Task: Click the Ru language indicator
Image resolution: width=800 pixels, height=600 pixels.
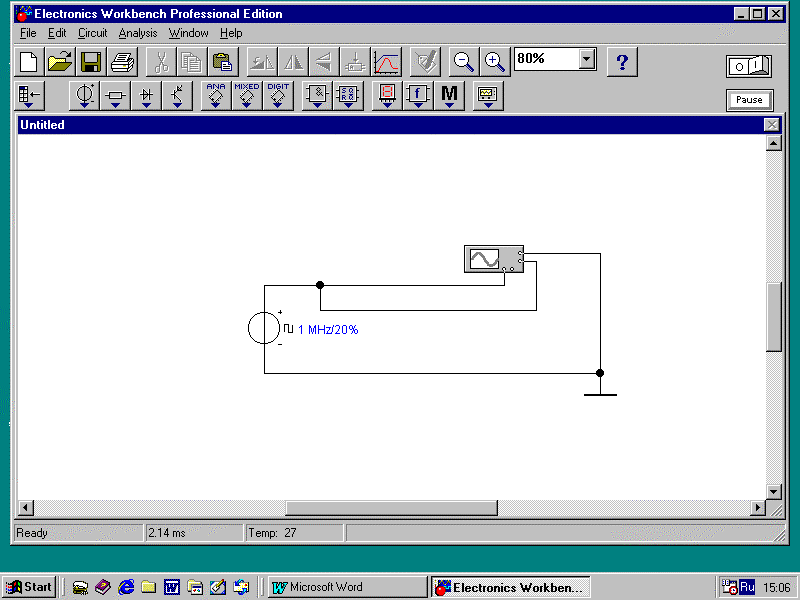Action: [x=747, y=587]
